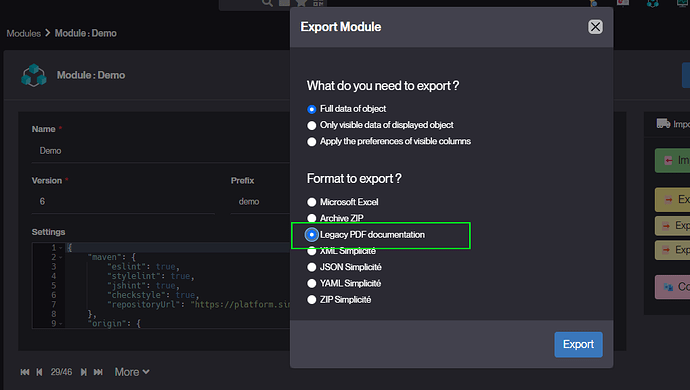Open the More dropdown menu

(132, 372)
